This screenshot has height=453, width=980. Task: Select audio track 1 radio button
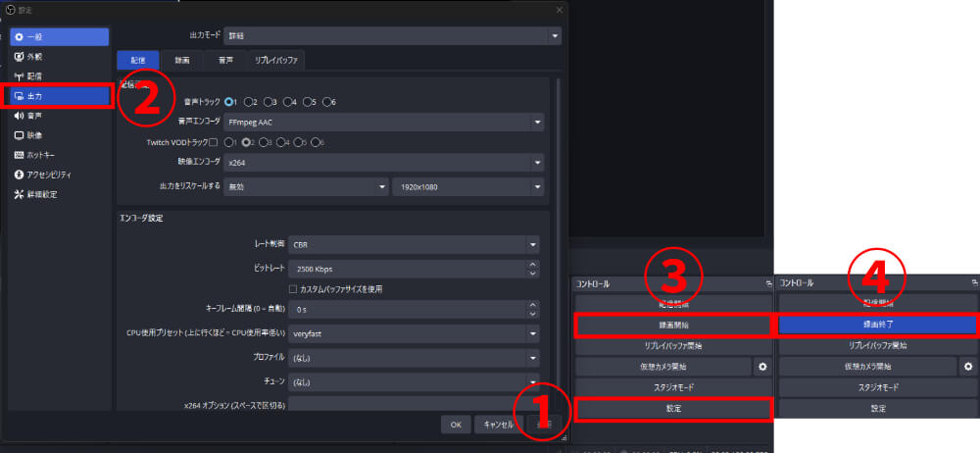228,101
